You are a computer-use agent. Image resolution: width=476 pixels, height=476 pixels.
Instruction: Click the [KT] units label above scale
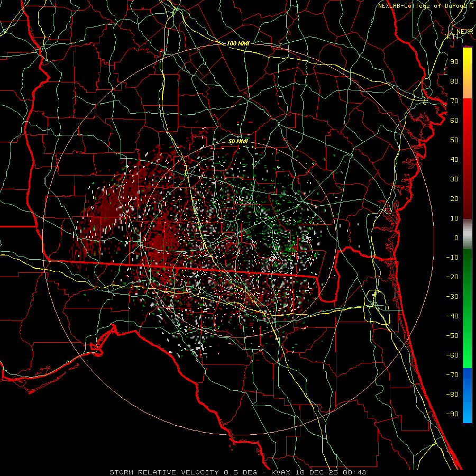(x=452, y=36)
